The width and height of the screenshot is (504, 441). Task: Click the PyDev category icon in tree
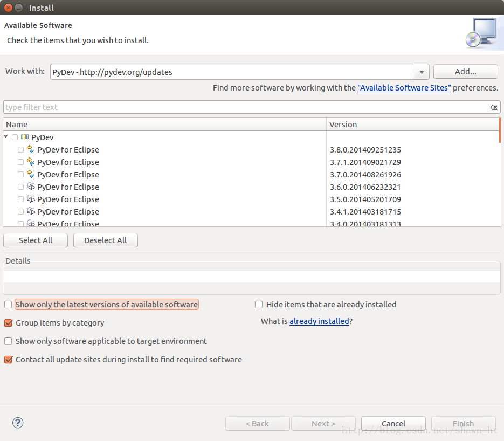point(25,137)
